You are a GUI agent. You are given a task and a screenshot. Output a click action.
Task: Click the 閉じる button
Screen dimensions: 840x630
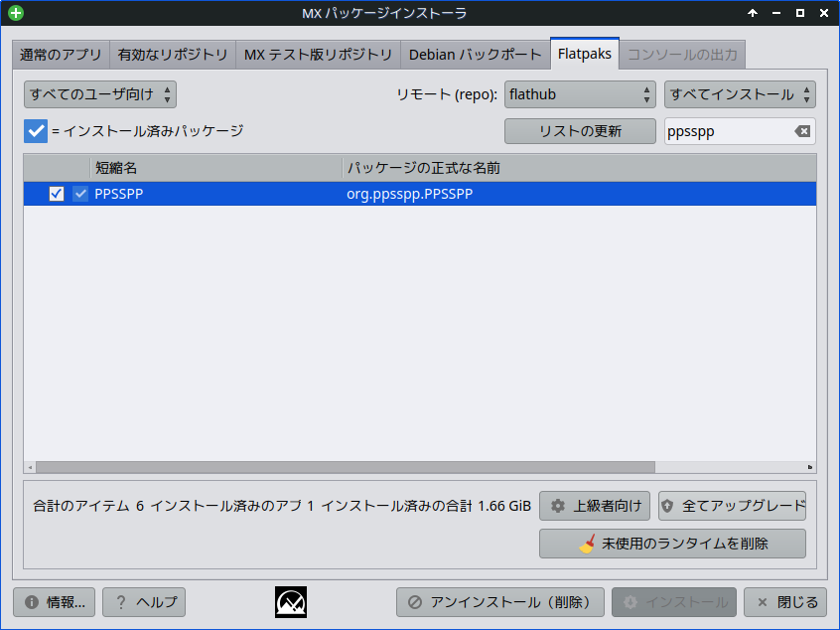(785, 602)
